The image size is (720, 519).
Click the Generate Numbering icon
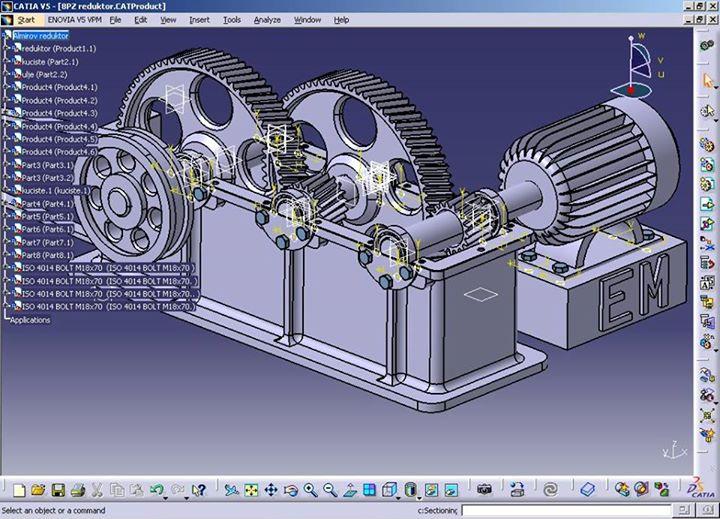coord(707,282)
